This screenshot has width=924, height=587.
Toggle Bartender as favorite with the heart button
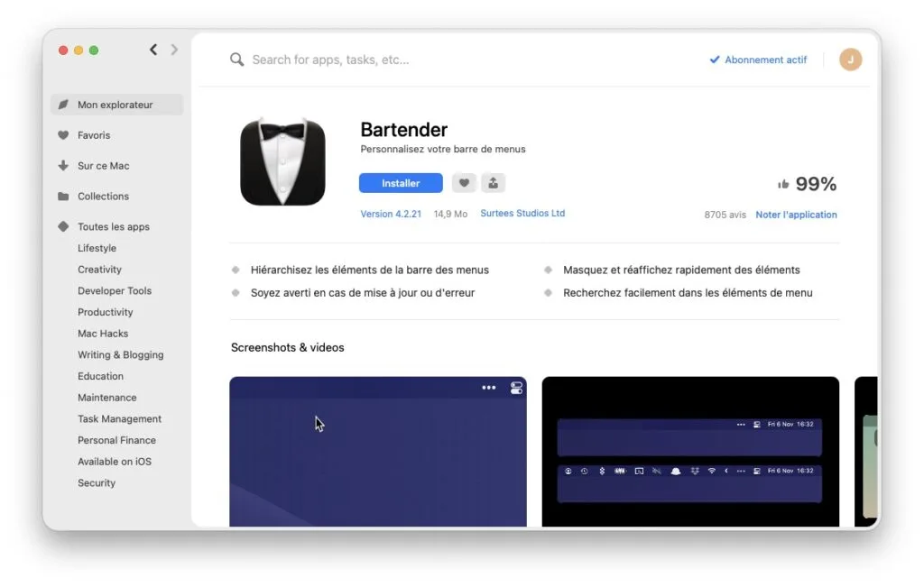[x=464, y=182]
